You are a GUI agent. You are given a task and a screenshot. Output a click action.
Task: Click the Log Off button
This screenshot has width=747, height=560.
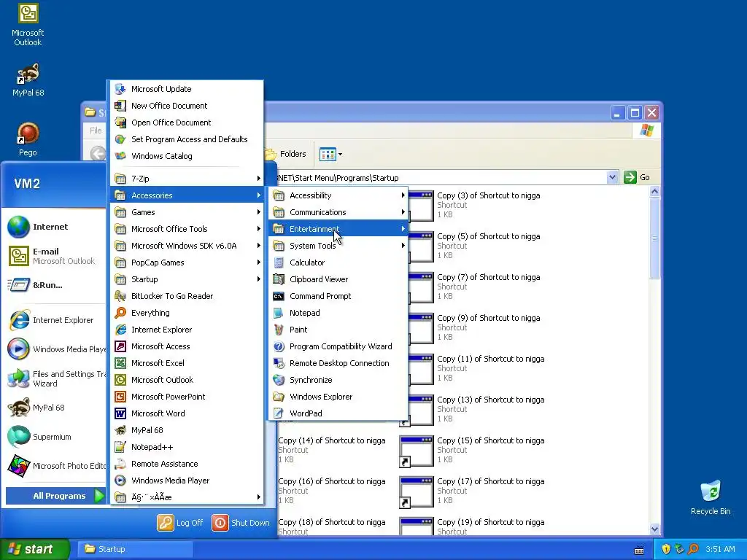[x=180, y=522]
